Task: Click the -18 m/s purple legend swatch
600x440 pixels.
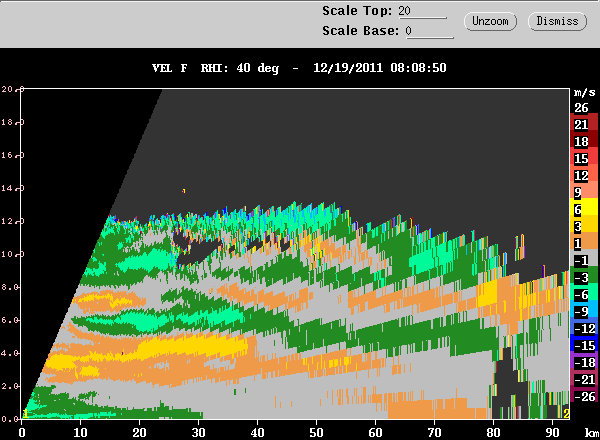Action: 584,360
